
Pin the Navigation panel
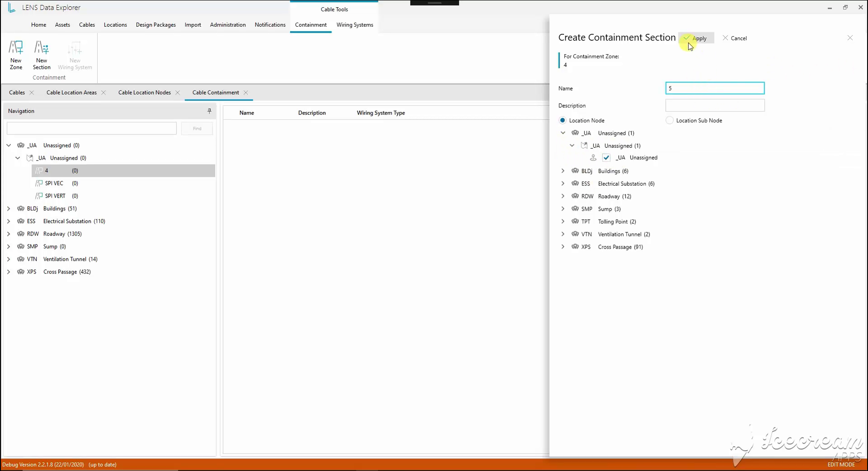[x=209, y=111]
